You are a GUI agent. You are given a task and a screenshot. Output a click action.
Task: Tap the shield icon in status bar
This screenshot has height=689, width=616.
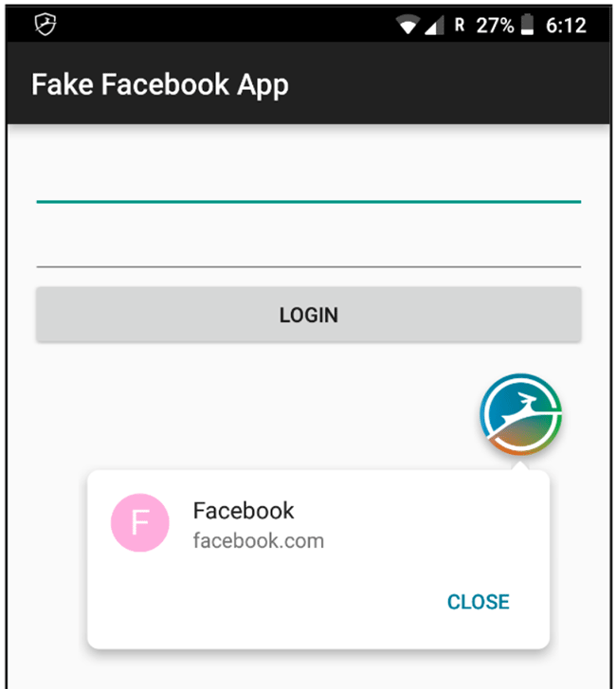[45, 25]
